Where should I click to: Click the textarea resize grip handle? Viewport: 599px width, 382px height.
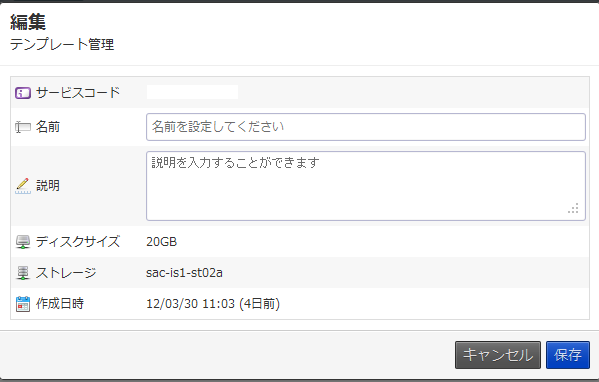point(573,208)
